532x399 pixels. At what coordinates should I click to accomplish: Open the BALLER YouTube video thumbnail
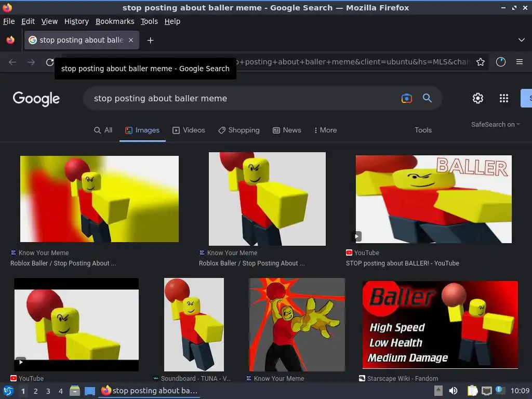click(x=434, y=199)
